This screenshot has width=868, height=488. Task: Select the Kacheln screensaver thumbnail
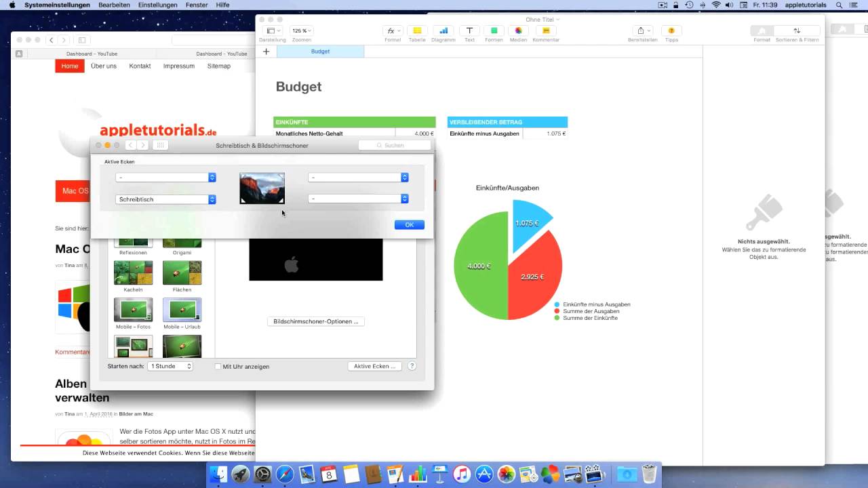click(x=134, y=272)
